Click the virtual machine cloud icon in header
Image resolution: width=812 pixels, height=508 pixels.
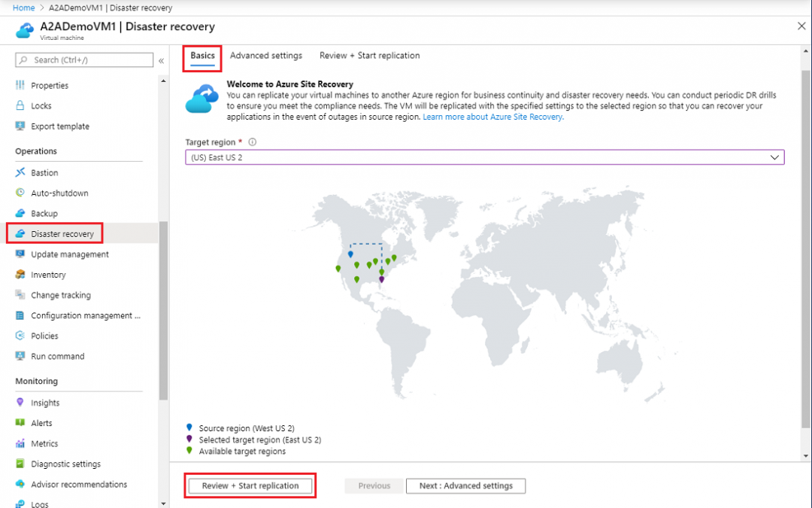pos(25,31)
